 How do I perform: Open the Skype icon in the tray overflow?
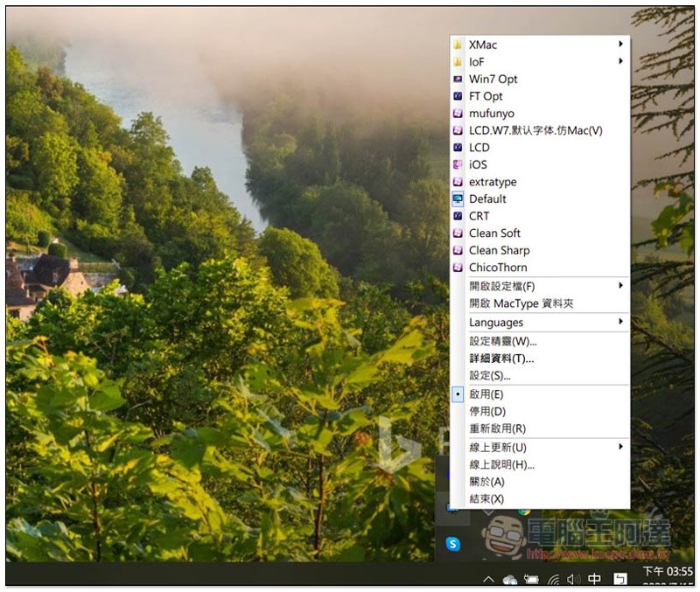coord(453,544)
